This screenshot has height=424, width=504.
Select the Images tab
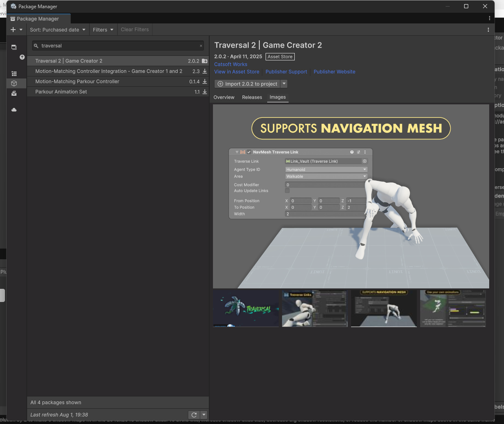click(x=277, y=97)
